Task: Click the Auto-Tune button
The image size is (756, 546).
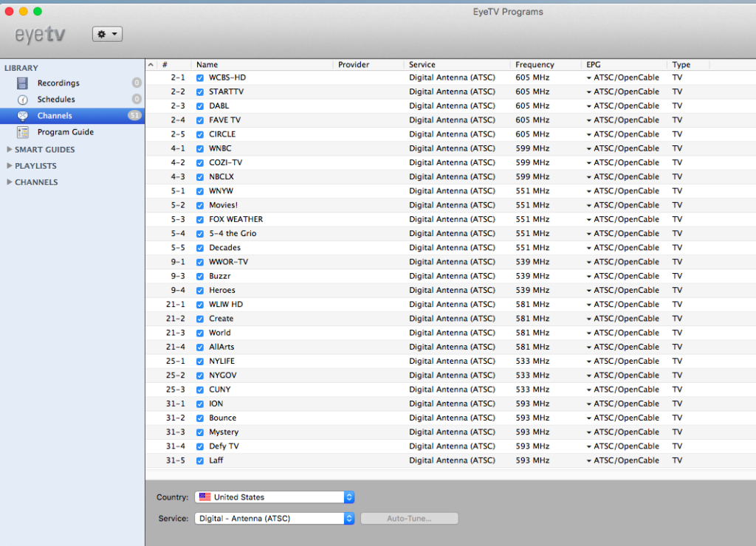Action: point(409,519)
